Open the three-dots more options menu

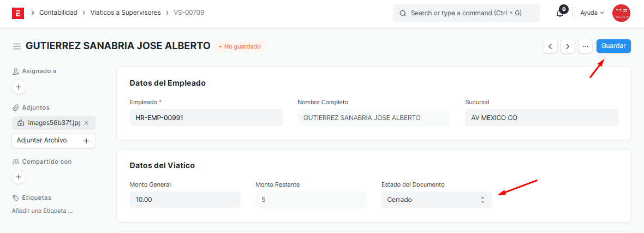[x=586, y=46]
